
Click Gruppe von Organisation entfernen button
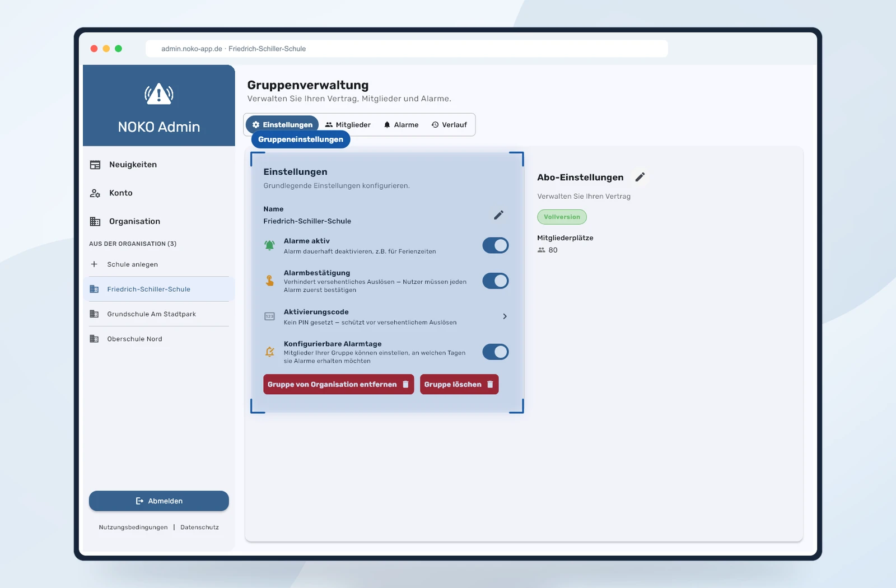point(339,384)
